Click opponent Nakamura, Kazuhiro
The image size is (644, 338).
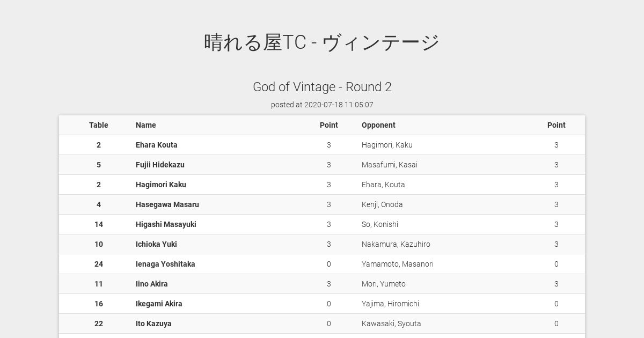coord(396,244)
